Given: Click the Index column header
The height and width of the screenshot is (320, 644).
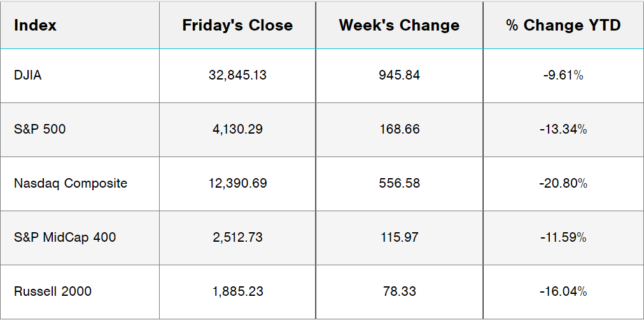Looking at the screenshot, I should click(36, 25).
